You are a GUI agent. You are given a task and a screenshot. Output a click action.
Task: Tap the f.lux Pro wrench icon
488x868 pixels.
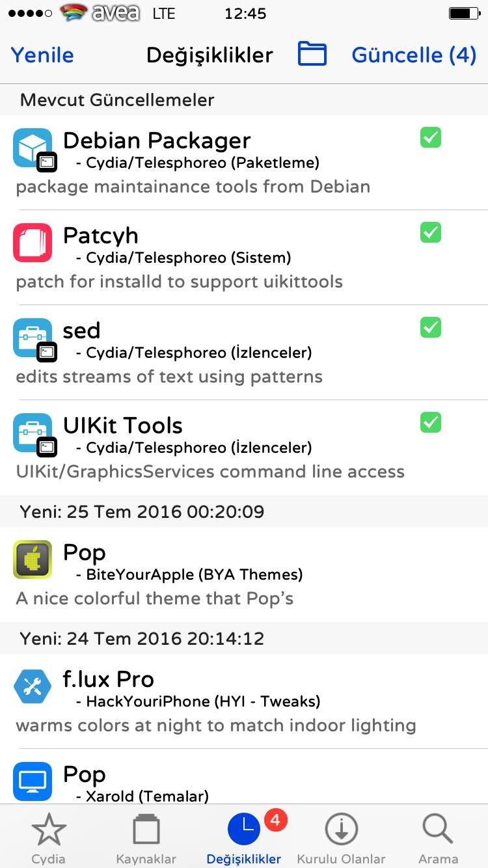[x=33, y=686]
